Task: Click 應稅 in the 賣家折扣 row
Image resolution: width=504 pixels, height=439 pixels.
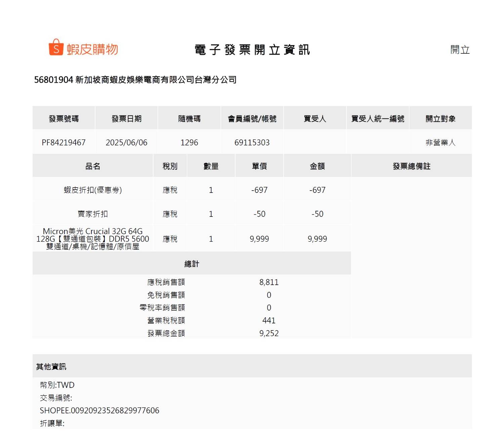Action: pos(170,214)
